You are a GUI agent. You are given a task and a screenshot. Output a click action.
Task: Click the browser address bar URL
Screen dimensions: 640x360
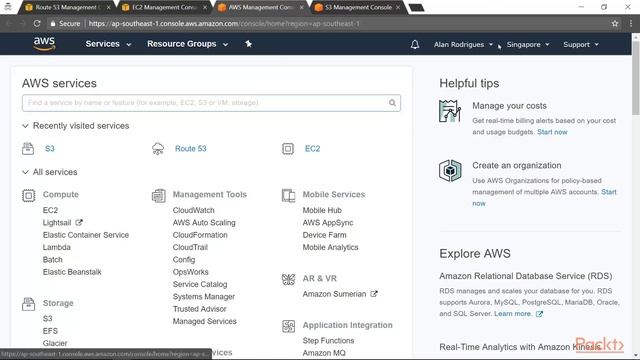click(x=224, y=24)
